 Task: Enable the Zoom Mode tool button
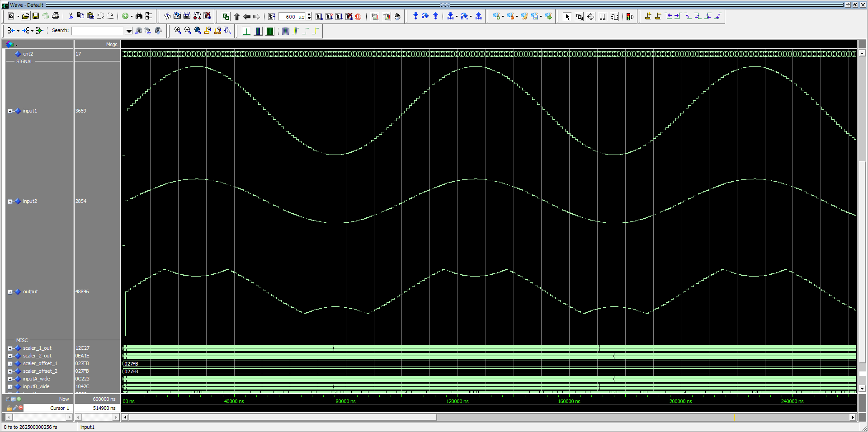(579, 17)
